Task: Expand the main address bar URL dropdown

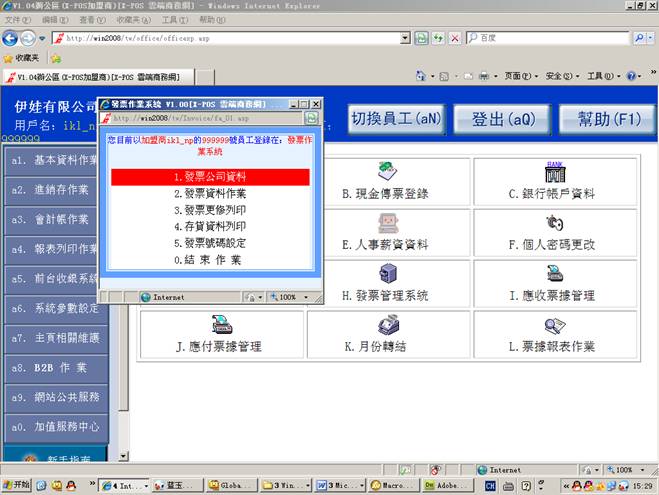Action: click(x=405, y=38)
